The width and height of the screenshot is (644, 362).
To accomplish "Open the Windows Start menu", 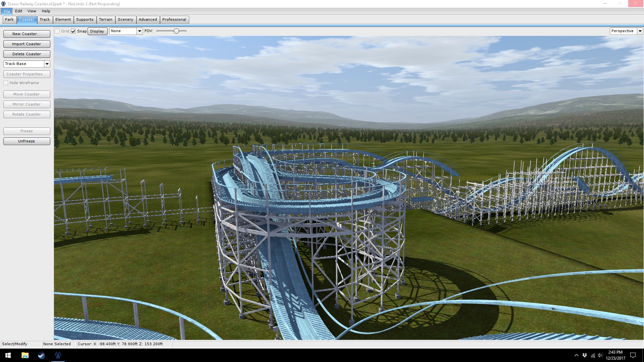I will point(8,355).
